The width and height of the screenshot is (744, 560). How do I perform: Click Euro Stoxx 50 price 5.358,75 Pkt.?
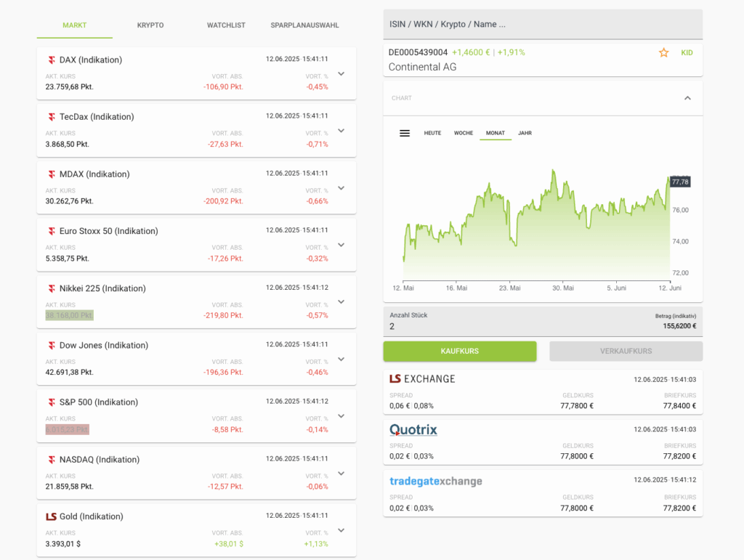pyautogui.click(x=68, y=259)
